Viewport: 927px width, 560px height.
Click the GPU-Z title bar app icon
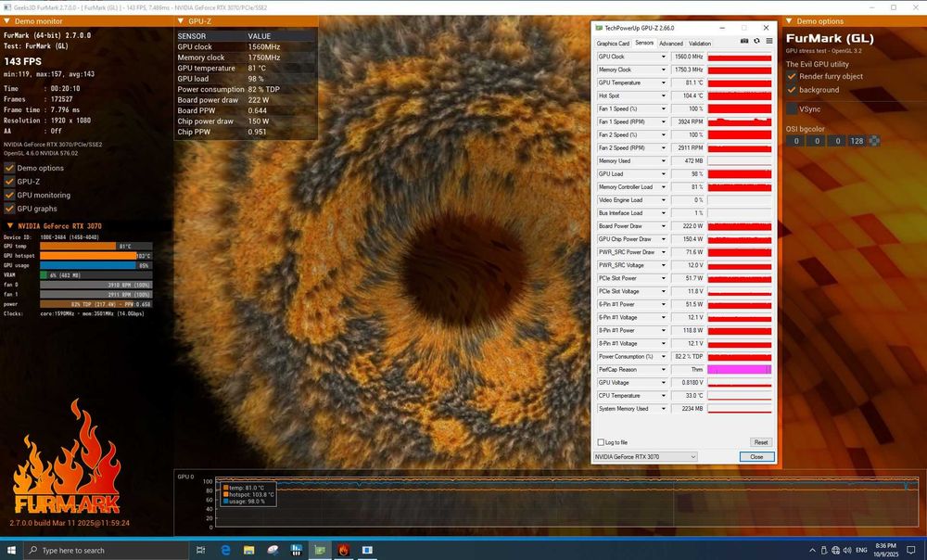[599, 28]
